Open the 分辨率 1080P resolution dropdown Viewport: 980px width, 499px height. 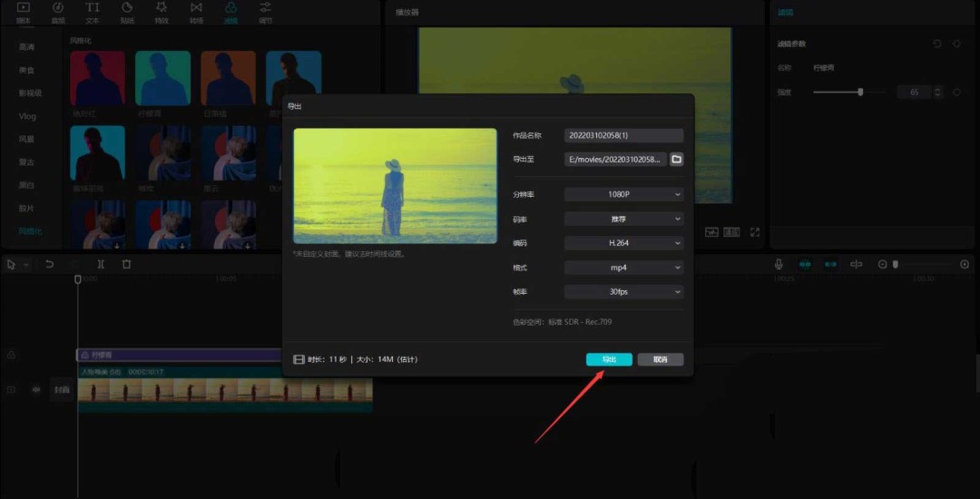point(623,194)
